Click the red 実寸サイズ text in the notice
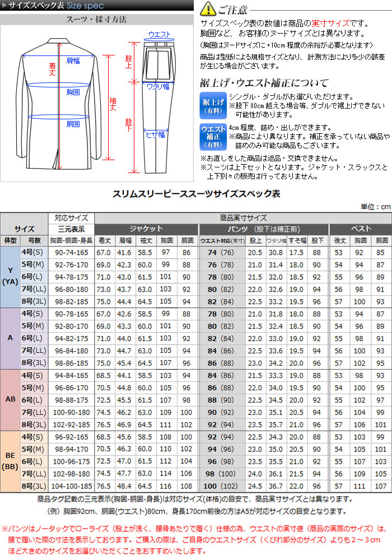Viewport: 392px width, 560px height. click(x=334, y=23)
